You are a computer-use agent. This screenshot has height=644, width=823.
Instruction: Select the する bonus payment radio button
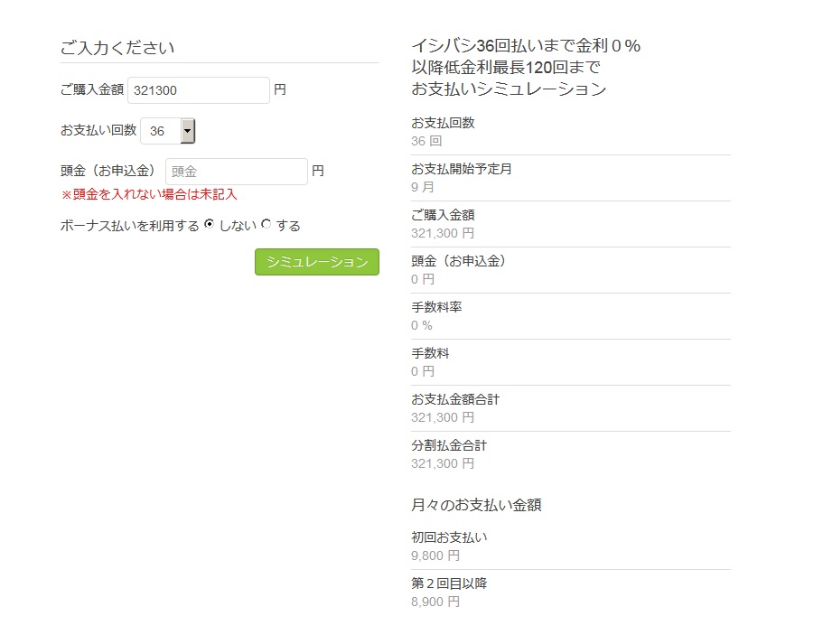[x=267, y=224]
